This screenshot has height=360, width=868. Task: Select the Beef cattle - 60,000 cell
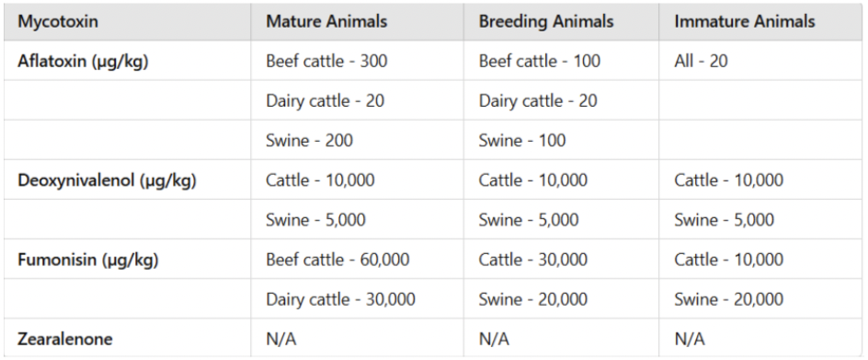[337, 260]
